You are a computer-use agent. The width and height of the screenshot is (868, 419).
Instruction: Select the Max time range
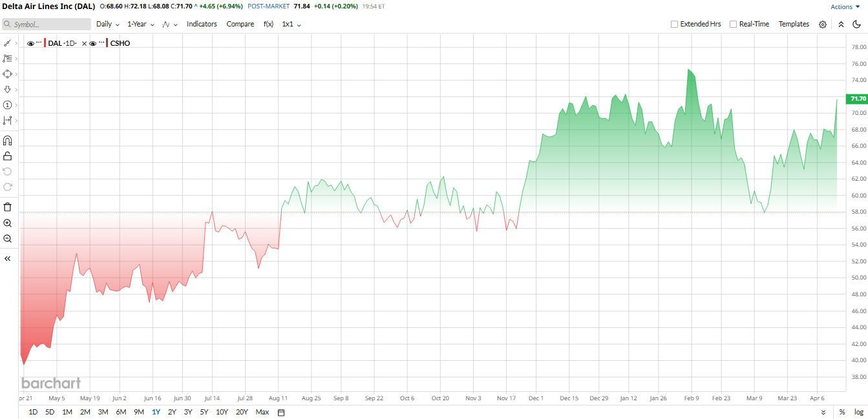point(262,412)
